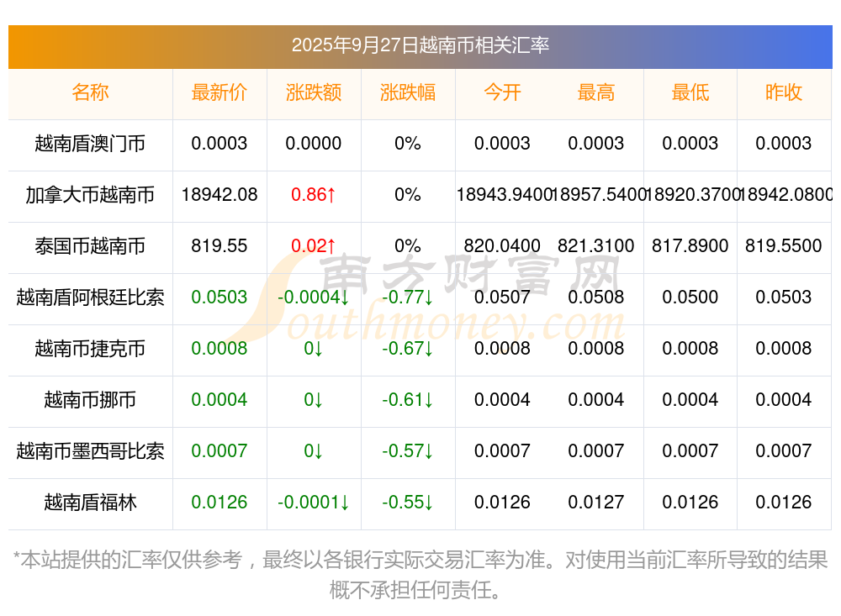Select the 最新价 column header
The width and height of the screenshot is (841, 616).
pyautogui.click(x=220, y=93)
